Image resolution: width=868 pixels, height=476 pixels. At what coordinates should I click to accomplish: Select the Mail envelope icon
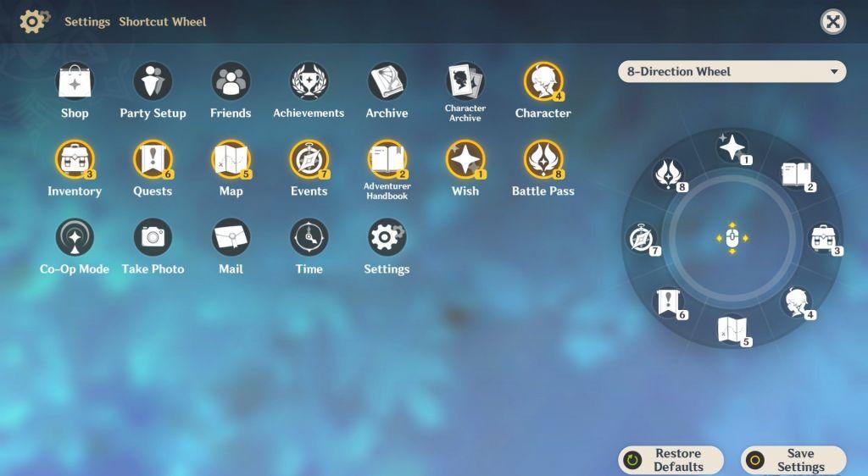[x=231, y=238]
